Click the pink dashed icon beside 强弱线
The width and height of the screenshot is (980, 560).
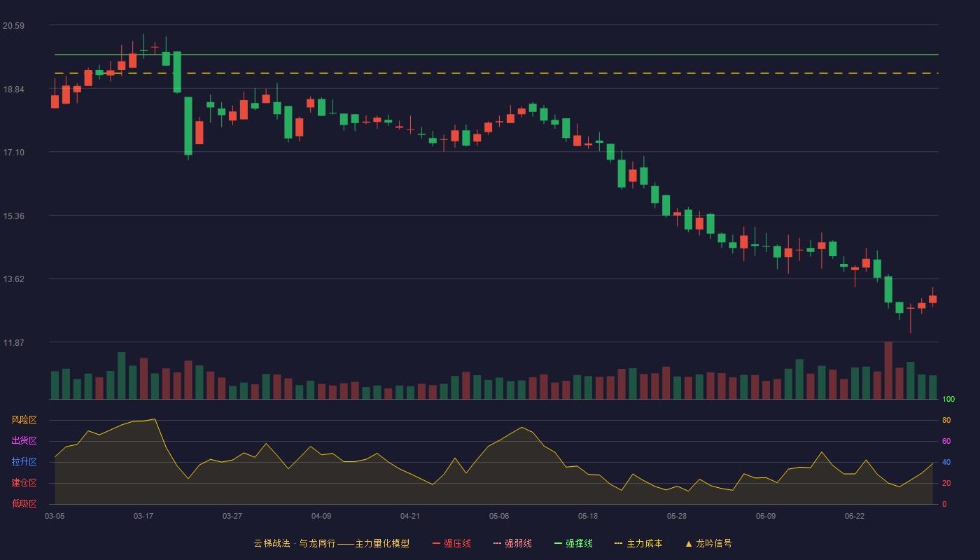click(497, 543)
